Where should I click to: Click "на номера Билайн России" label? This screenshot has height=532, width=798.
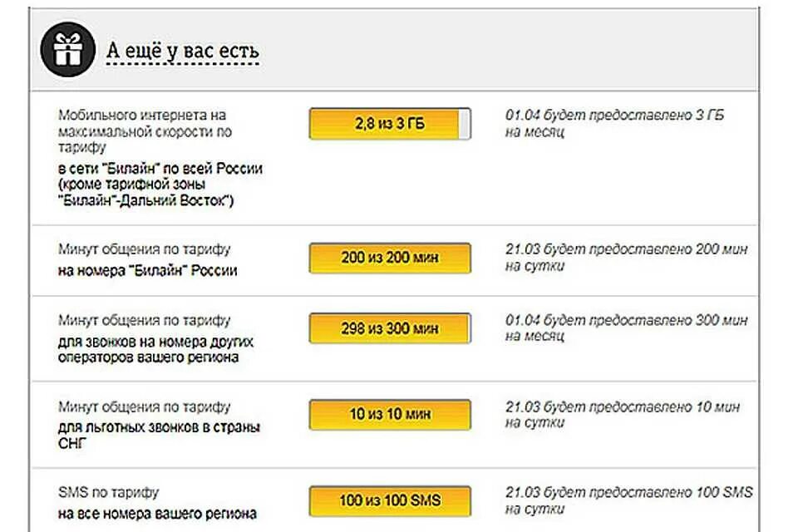click(148, 270)
